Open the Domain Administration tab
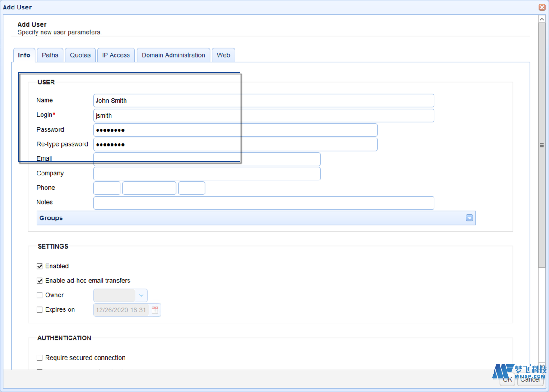 (x=173, y=55)
